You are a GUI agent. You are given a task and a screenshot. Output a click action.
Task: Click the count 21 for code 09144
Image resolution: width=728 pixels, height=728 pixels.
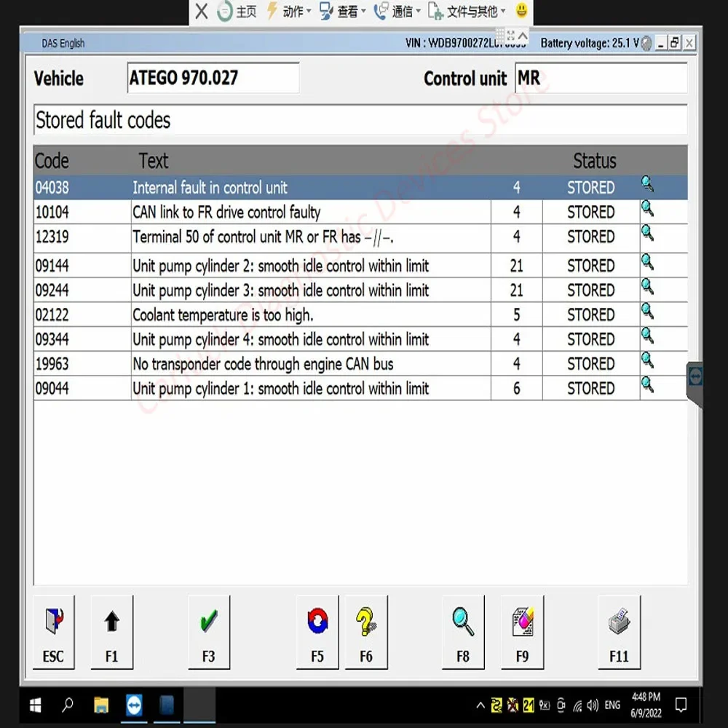pyautogui.click(x=516, y=266)
